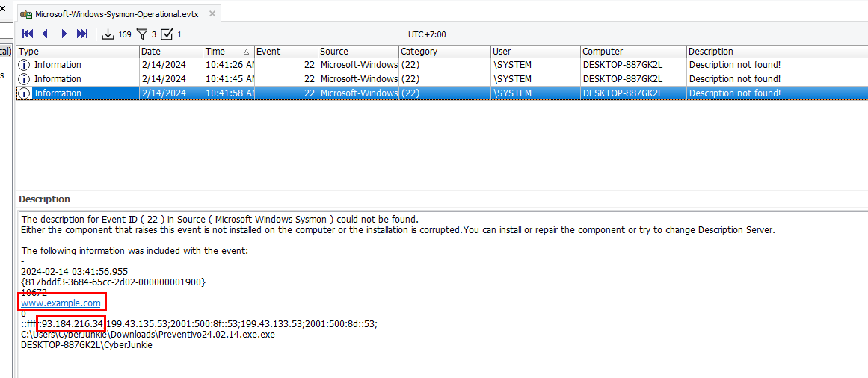Click the UTC+7:00 time zone indicator
This screenshot has height=378, width=868.
pos(427,35)
